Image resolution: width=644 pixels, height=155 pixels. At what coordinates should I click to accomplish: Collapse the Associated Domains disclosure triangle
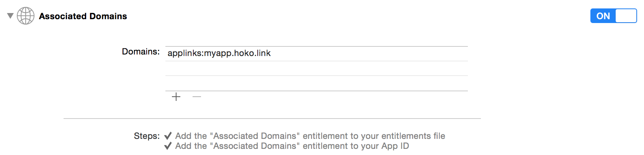tap(10, 16)
